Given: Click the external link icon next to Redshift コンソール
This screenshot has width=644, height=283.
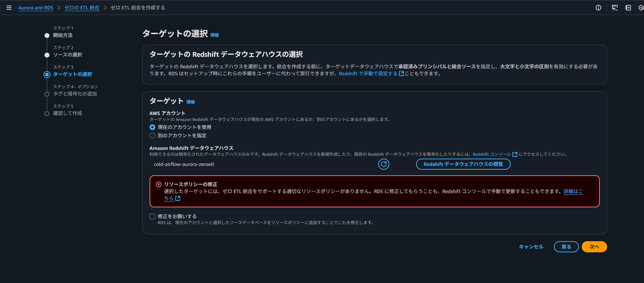Looking at the screenshot, I should point(515,154).
